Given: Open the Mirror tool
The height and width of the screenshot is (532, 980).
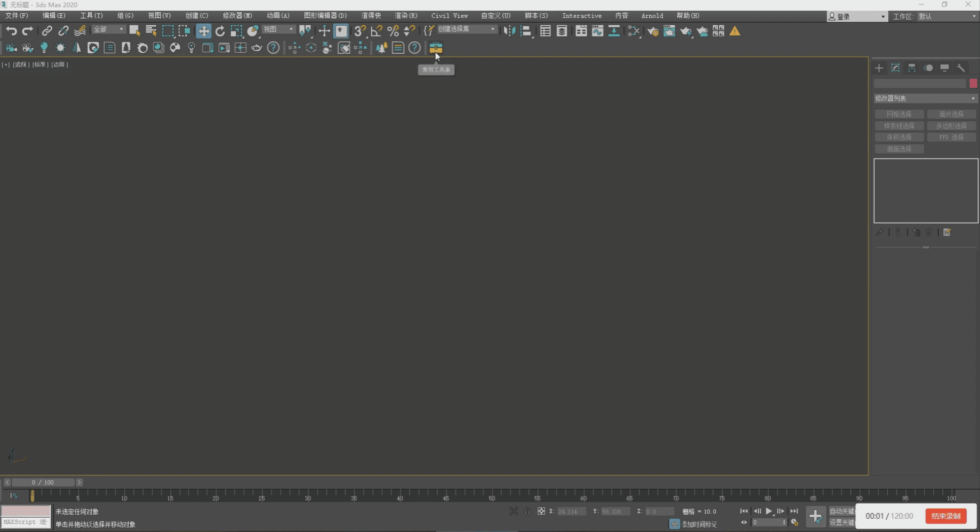Looking at the screenshot, I should (509, 31).
